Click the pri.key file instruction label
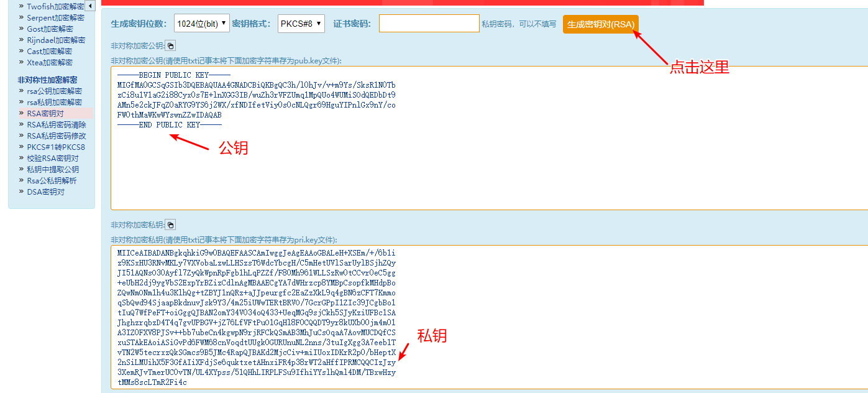 click(224, 239)
